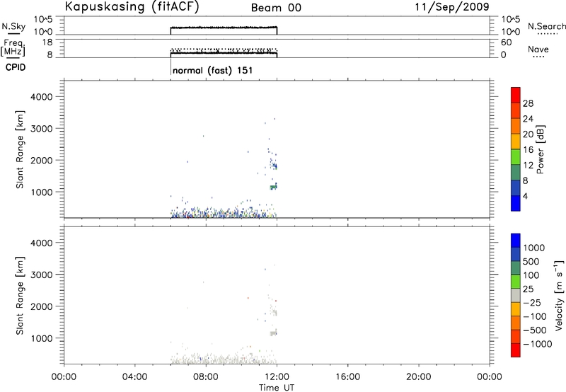
Task: Click the Kapuskasing (fitACF) plot title
Action: coord(132,7)
